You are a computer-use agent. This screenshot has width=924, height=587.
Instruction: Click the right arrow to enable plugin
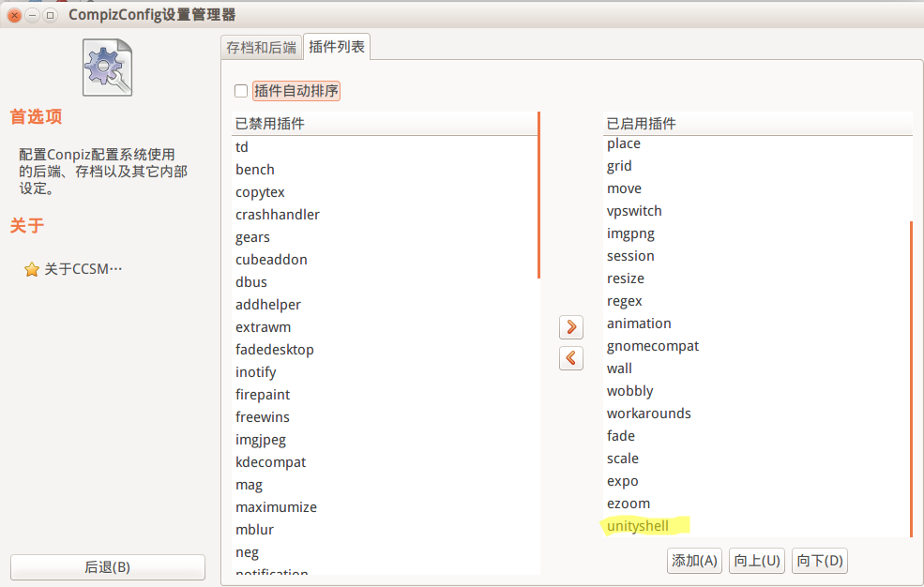[571, 327]
